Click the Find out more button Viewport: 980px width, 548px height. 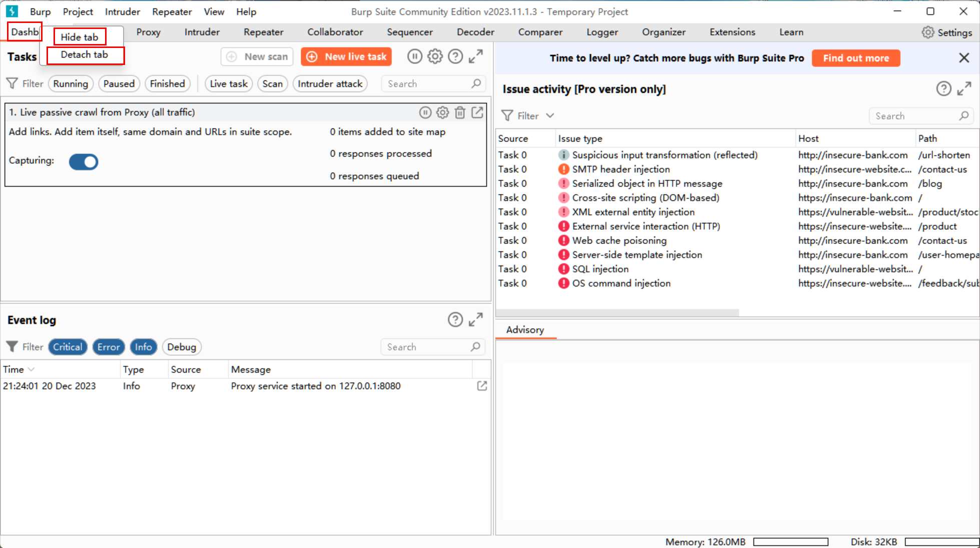coord(855,58)
